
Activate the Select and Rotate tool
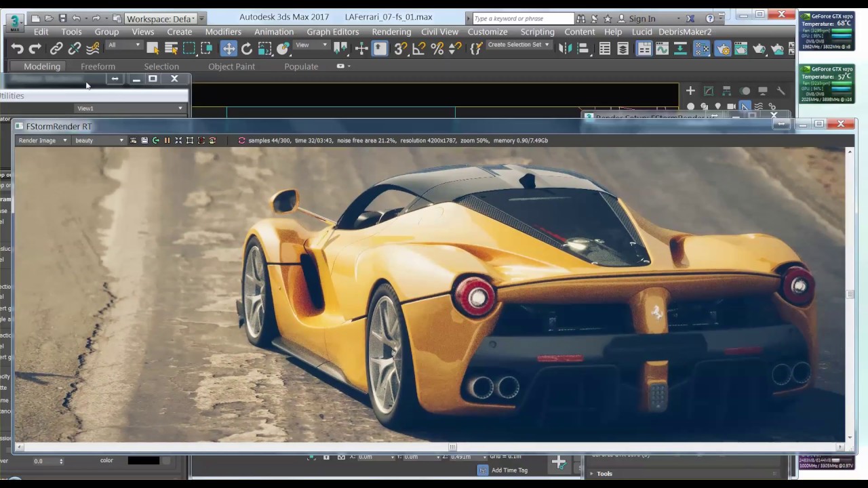tap(247, 48)
